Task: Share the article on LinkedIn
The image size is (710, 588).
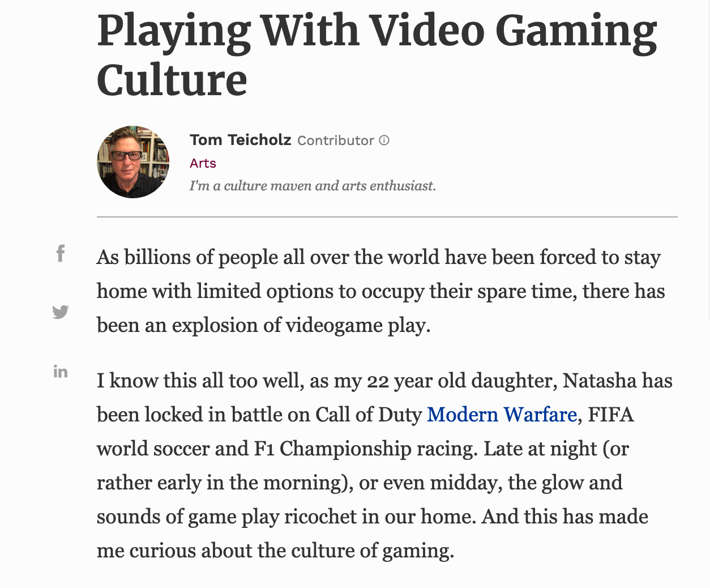Action: [61, 372]
